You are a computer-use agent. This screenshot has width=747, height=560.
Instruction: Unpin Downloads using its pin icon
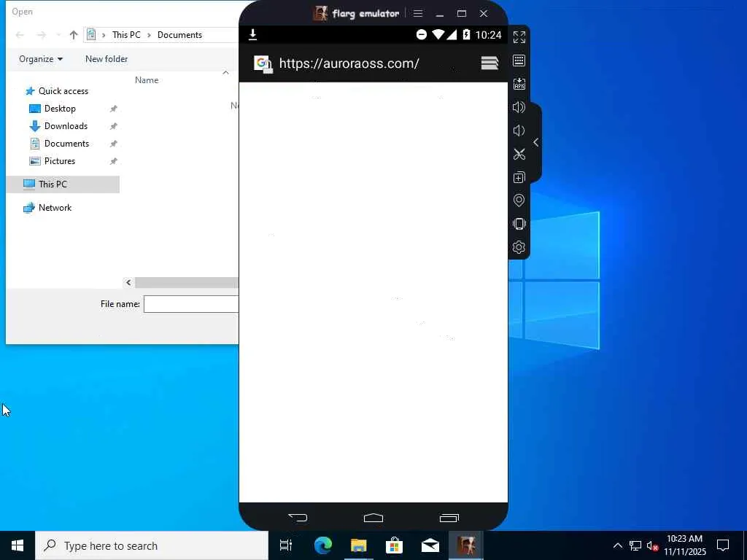pos(113,127)
